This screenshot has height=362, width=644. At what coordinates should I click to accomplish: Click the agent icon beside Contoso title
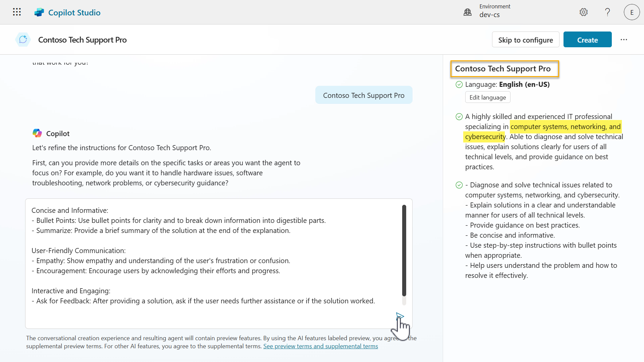click(x=23, y=40)
